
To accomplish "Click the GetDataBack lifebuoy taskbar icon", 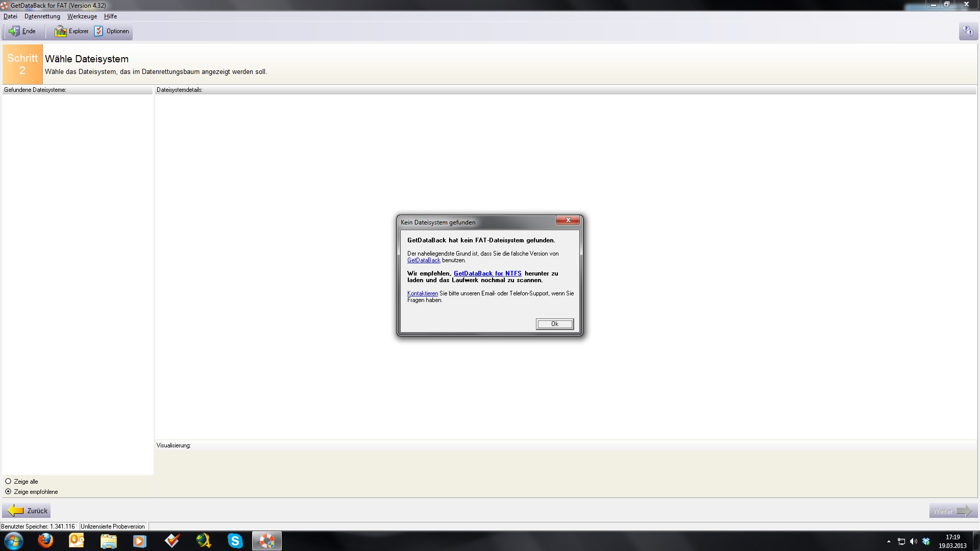I will [x=267, y=541].
